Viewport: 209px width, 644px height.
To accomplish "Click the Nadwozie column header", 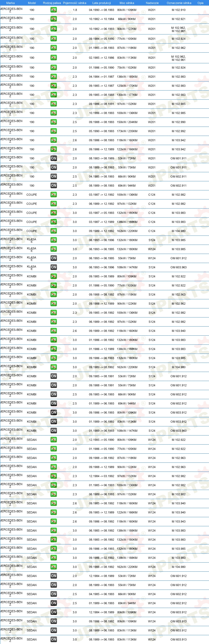I will 152,3.
